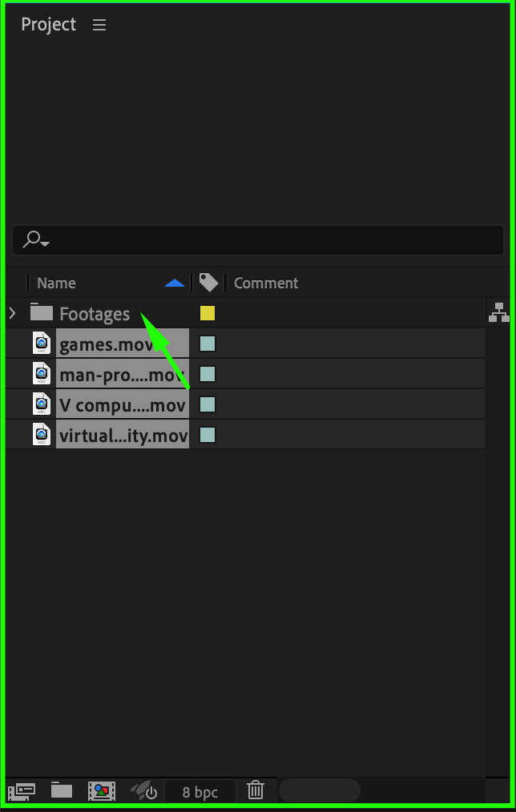Click the label swatch beside games.mov
Viewport: 516px width, 812px height.
click(208, 344)
